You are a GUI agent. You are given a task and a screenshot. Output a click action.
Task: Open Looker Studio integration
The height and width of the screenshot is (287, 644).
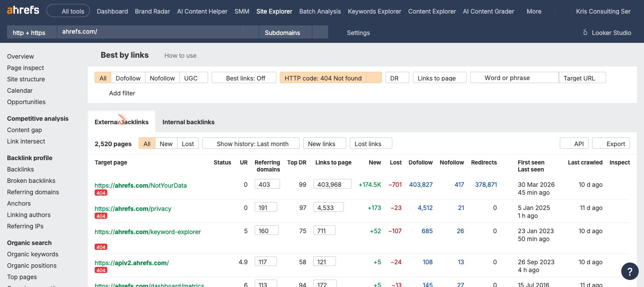pyautogui.click(x=607, y=33)
